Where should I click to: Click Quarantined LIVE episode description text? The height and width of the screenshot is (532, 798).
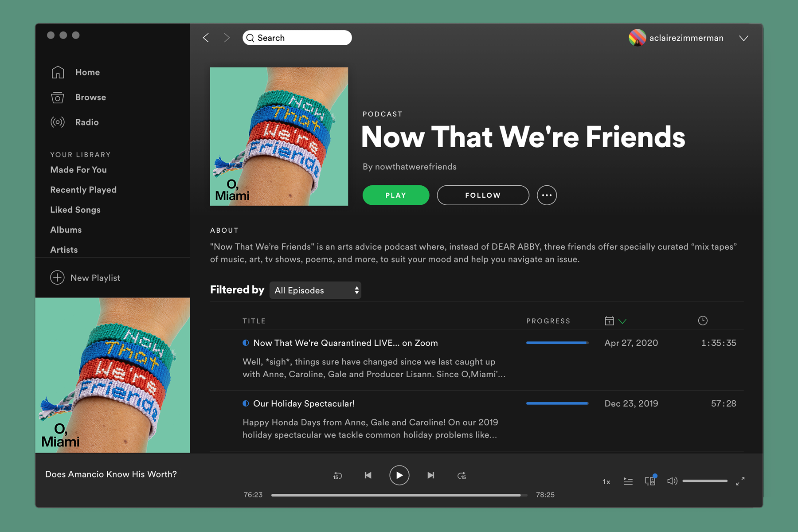click(x=374, y=368)
